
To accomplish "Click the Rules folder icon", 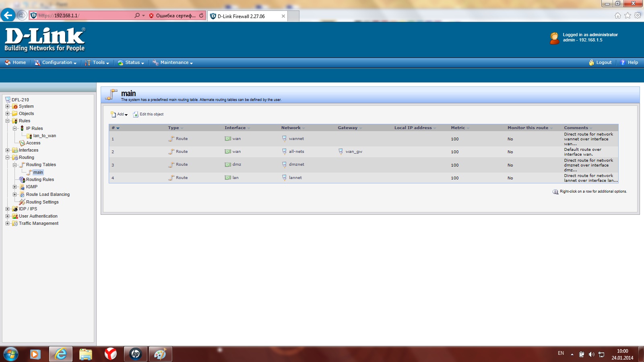I will pos(15,121).
